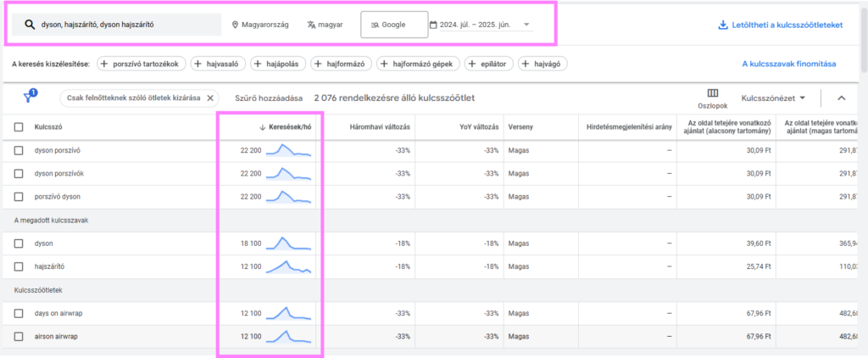Click the language translate icon
Image resolution: width=868 pixels, height=358 pixels.
[x=311, y=25]
